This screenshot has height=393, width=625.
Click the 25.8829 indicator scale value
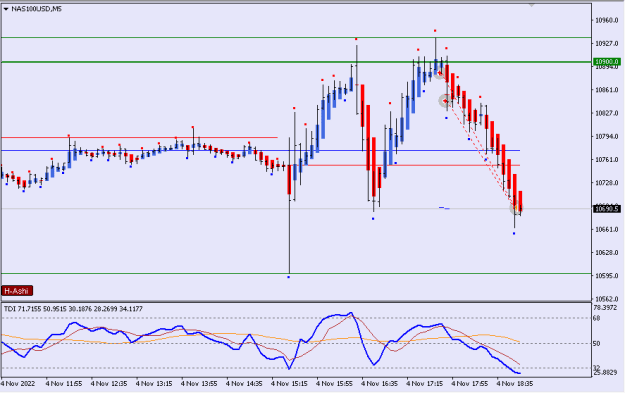[605, 373]
